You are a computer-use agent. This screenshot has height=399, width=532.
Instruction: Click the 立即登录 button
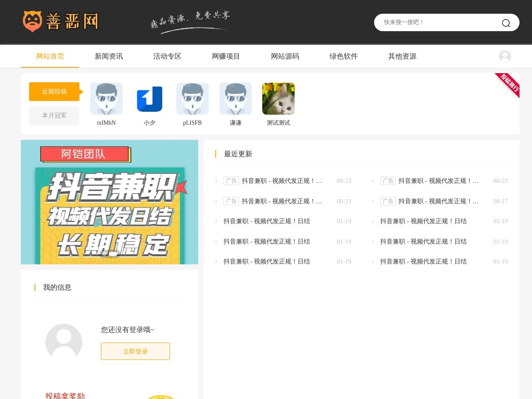[135, 351]
